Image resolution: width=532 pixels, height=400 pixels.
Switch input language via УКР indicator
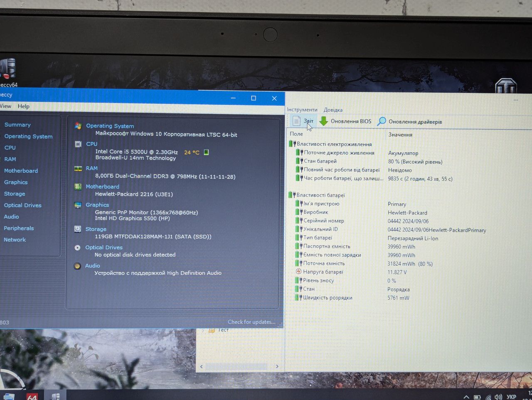pos(511,397)
